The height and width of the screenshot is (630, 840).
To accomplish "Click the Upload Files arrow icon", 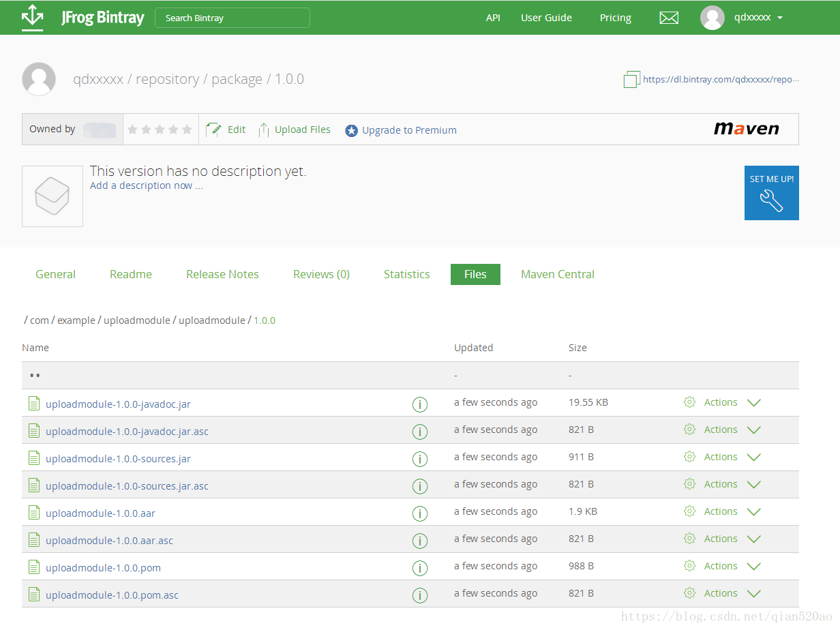I will (x=263, y=130).
